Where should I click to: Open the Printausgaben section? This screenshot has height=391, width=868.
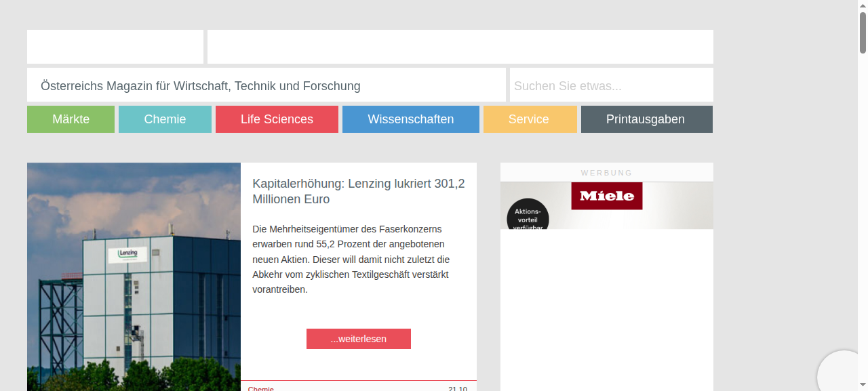tap(646, 119)
